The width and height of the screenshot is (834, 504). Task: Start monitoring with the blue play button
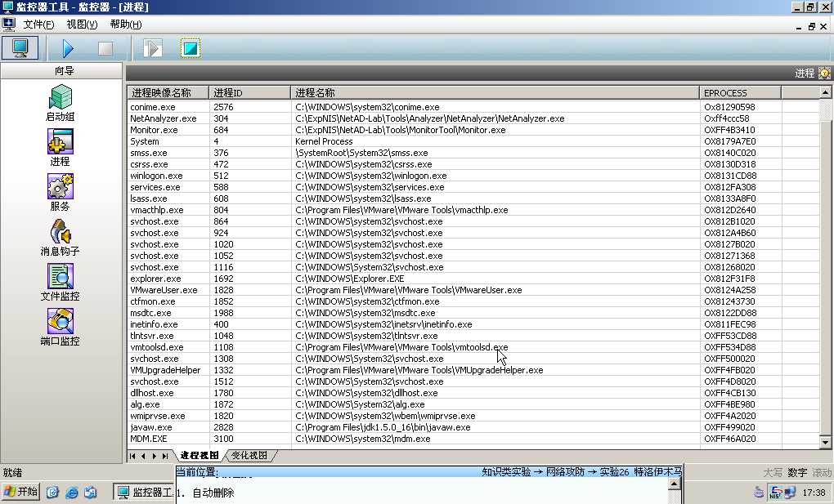click(x=68, y=48)
